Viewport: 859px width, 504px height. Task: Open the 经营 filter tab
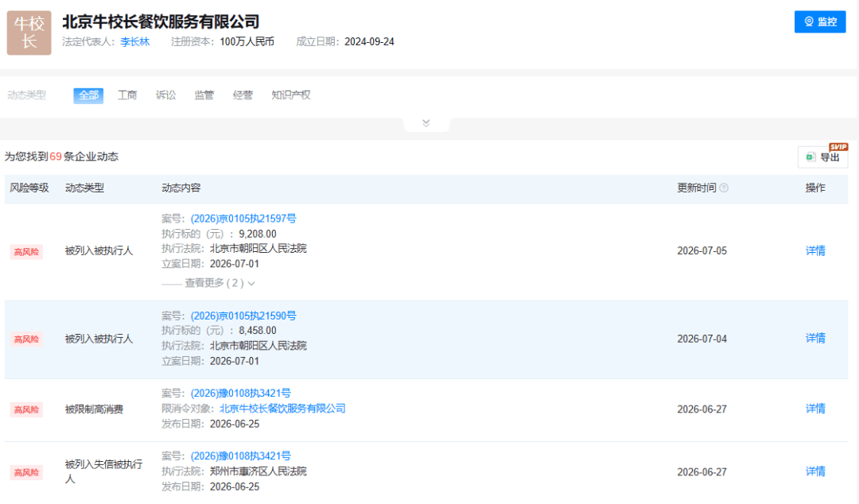[x=243, y=95]
